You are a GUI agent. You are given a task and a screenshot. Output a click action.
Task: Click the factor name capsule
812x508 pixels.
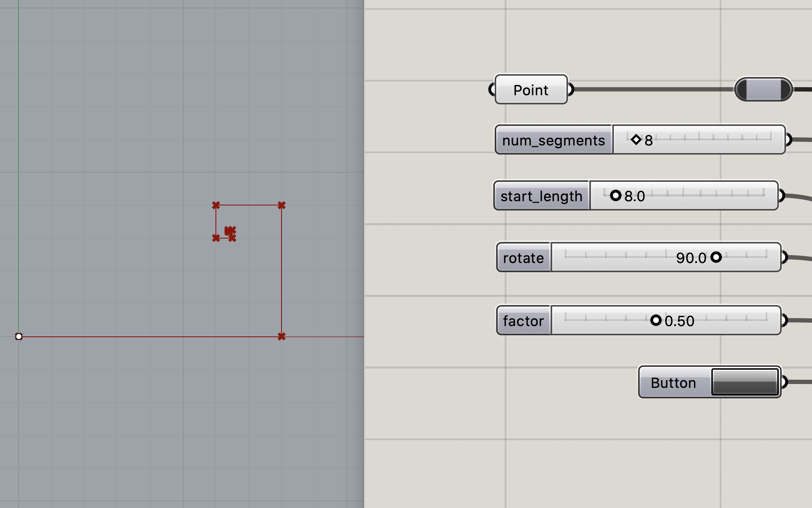pos(523,321)
